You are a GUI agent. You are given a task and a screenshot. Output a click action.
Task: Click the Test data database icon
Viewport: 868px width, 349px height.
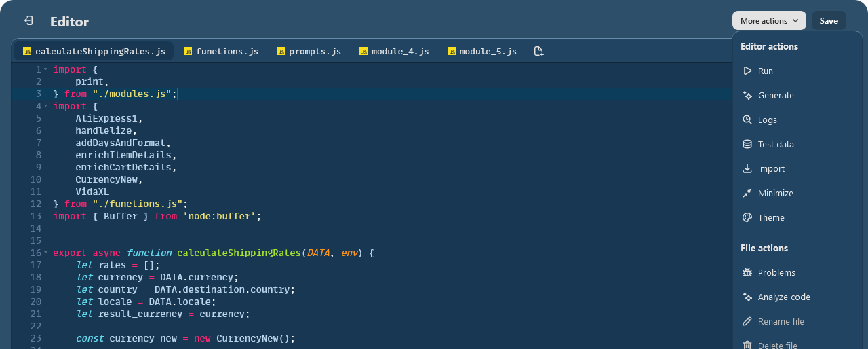coord(747,145)
